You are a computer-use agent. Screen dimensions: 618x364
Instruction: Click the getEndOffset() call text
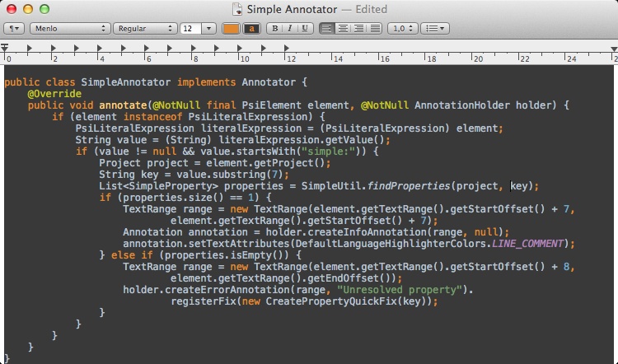(349, 278)
